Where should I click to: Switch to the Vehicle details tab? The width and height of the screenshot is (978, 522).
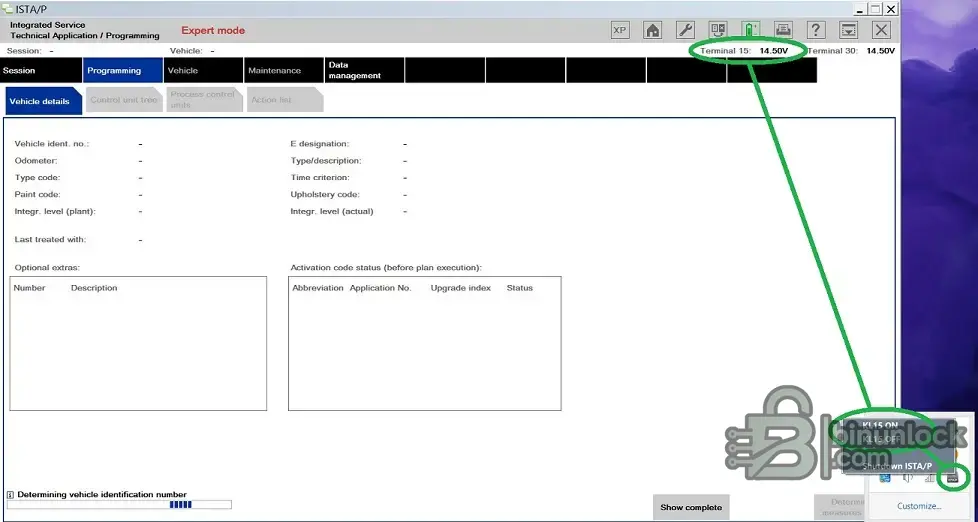43,101
